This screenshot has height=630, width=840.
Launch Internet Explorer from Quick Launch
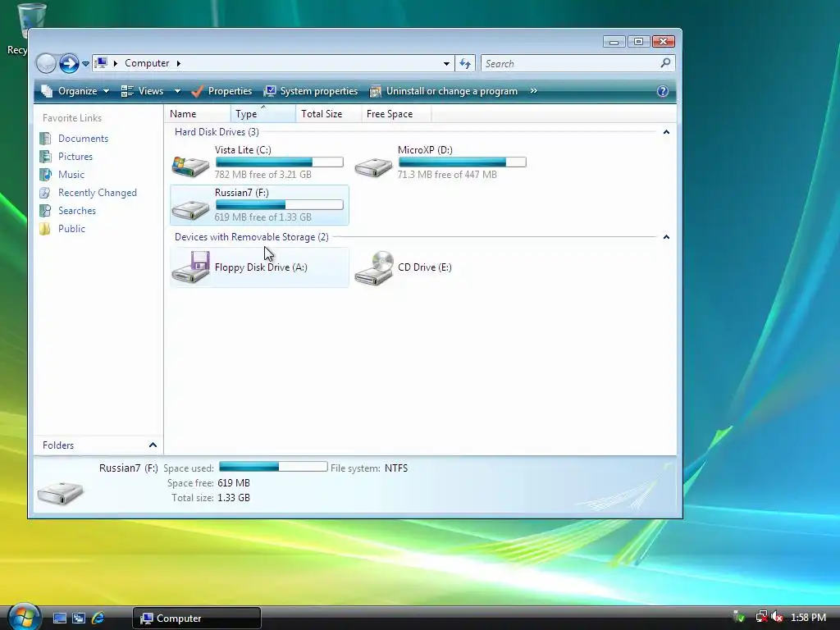click(98, 619)
